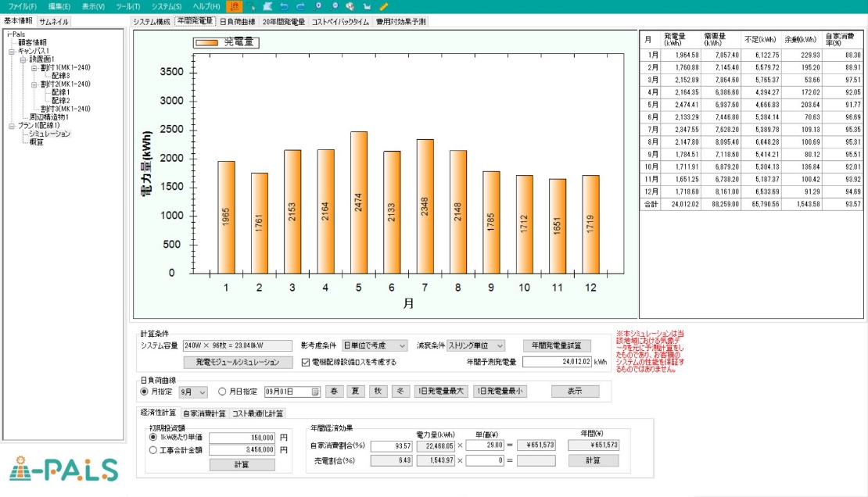Open the ツール(T) menu
Screen dimensions: 868x497
127,6
